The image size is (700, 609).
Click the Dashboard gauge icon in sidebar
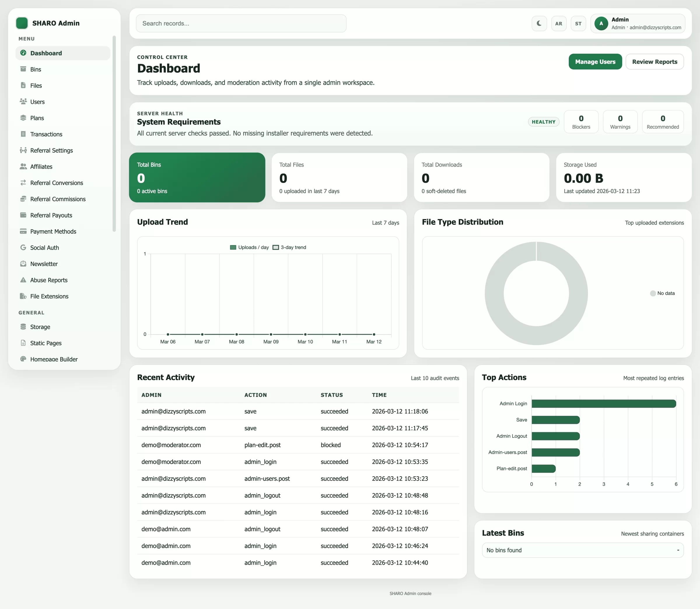(23, 53)
